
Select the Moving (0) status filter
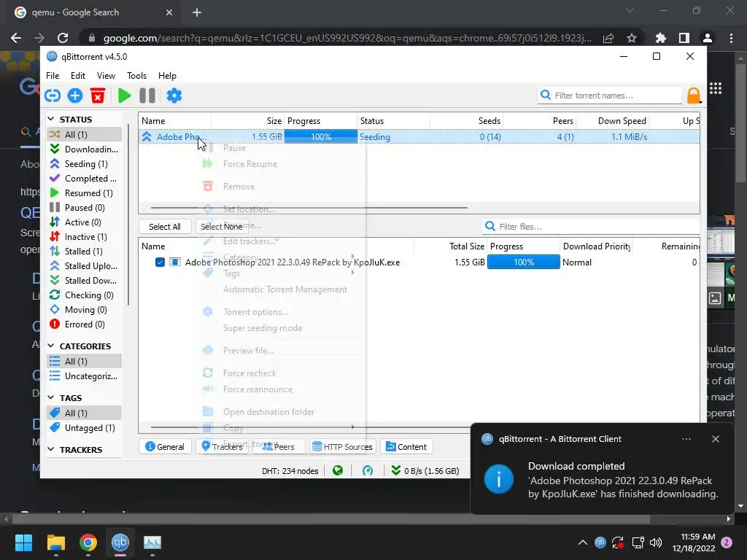tap(85, 310)
